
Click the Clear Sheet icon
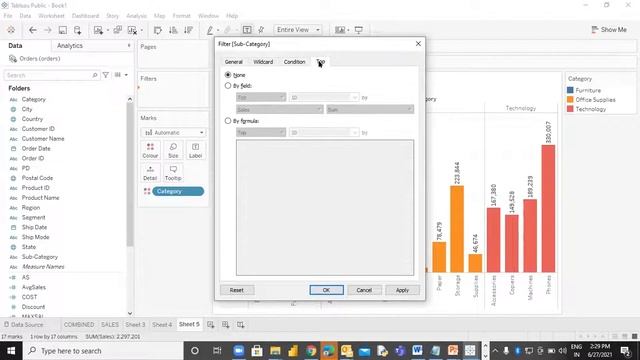(132, 30)
